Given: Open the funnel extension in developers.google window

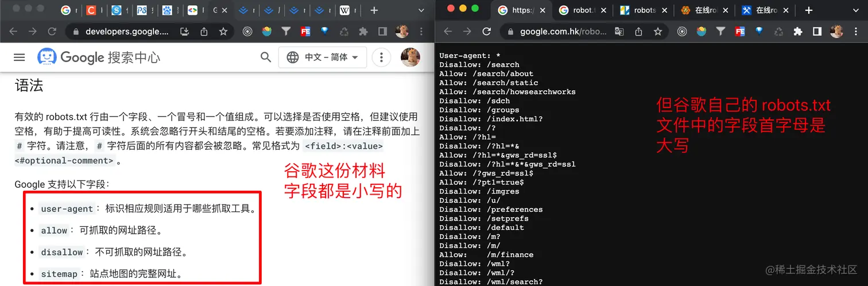Looking at the screenshot, I should [x=285, y=32].
